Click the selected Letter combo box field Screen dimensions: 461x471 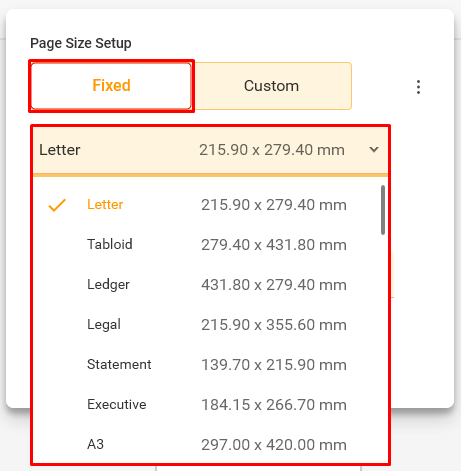point(210,150)
